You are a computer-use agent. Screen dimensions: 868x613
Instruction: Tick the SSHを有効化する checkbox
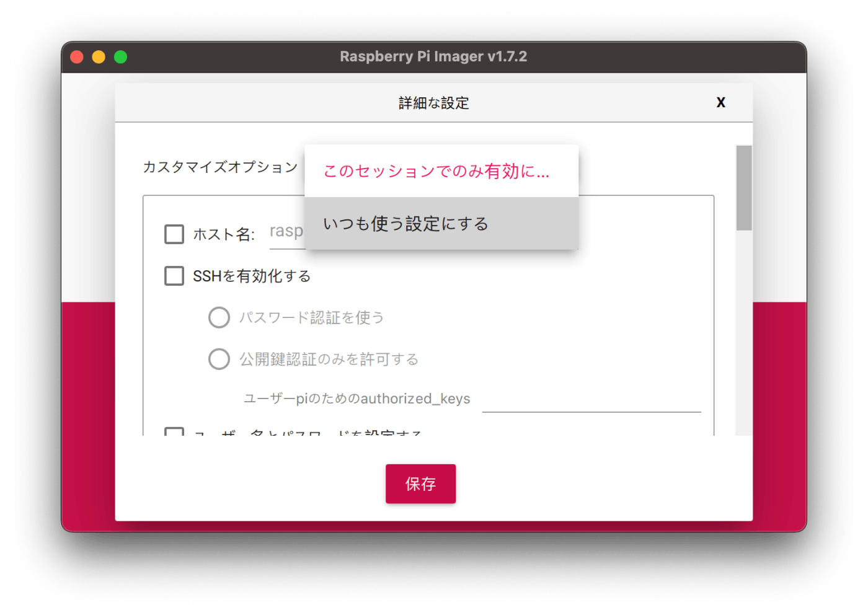(174, 276)
